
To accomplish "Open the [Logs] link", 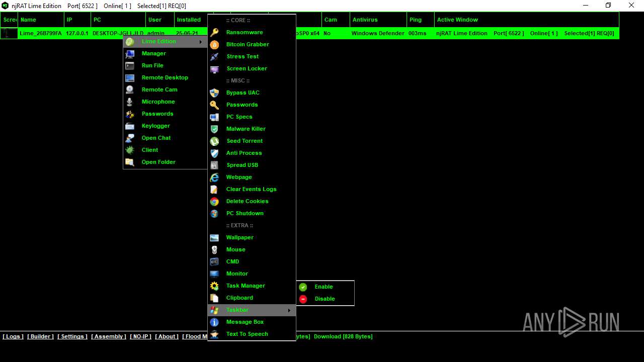I will [x=13, y=336].
